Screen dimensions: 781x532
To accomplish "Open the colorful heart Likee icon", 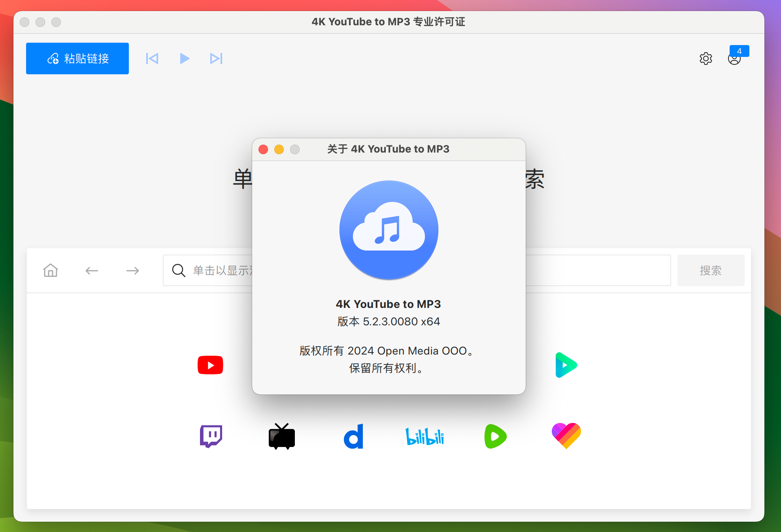I will click(x=566, y=436).
